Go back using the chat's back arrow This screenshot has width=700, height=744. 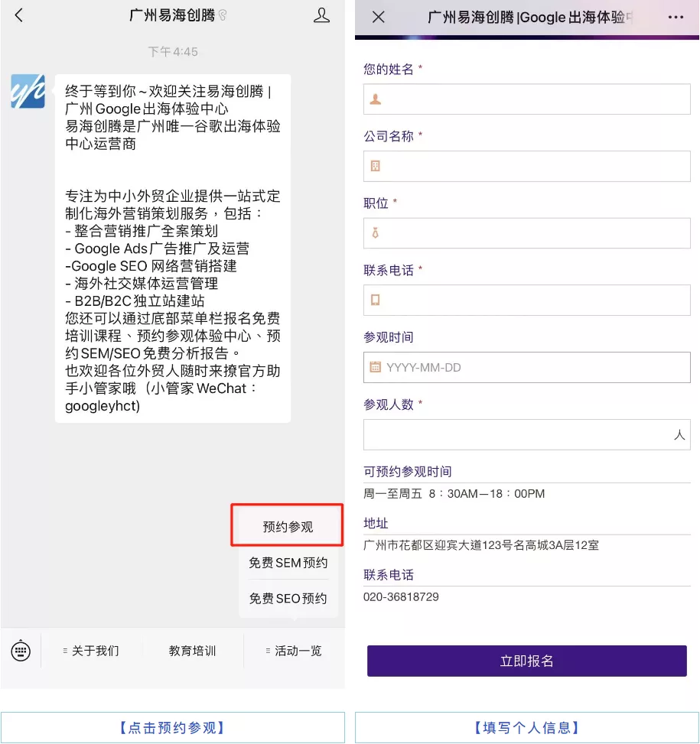tap(19, 15)
